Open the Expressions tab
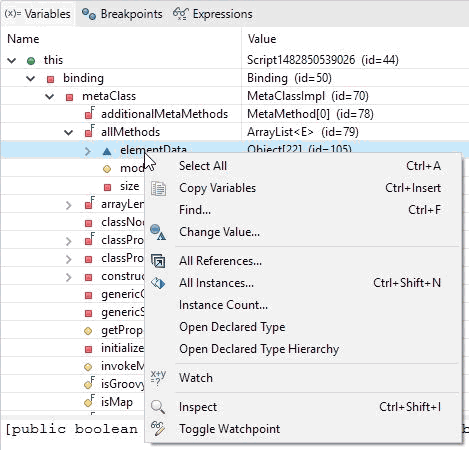 (x=213, y=14)
